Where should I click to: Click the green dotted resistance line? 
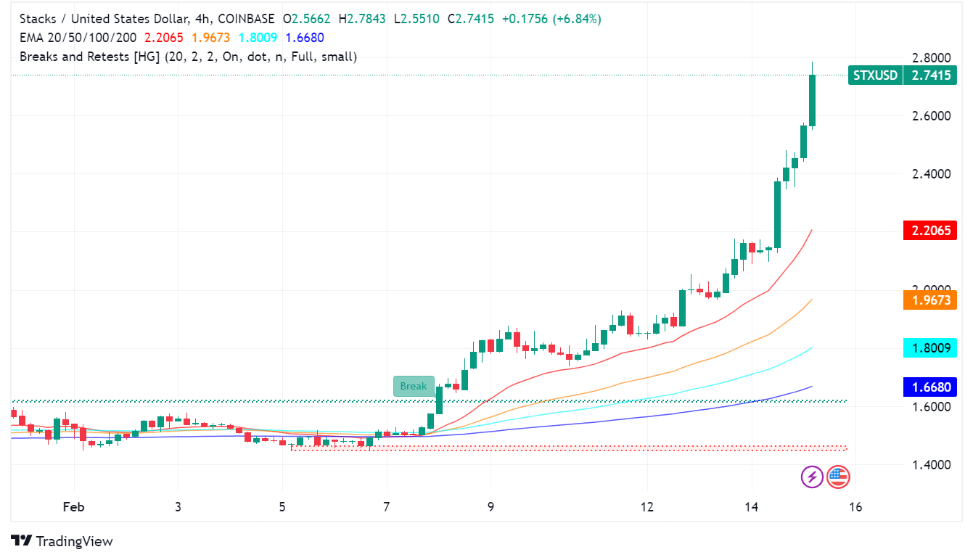coord(428,400)
